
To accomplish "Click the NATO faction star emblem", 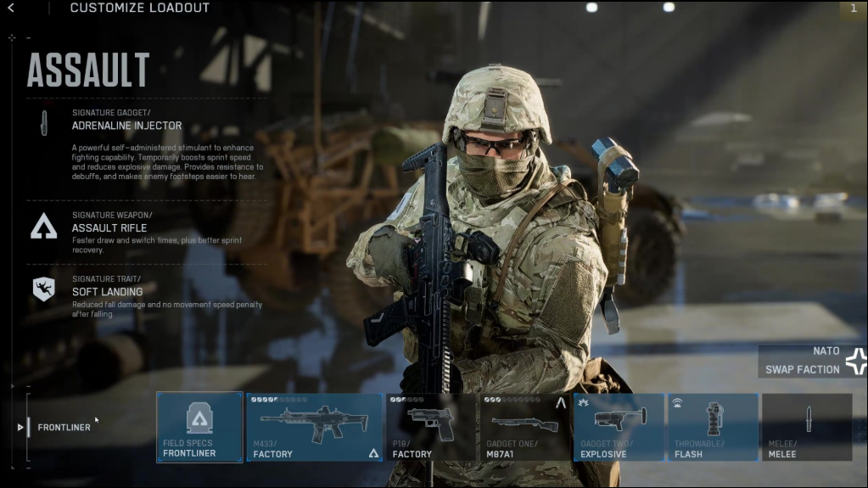I will (x=856, y=362).
